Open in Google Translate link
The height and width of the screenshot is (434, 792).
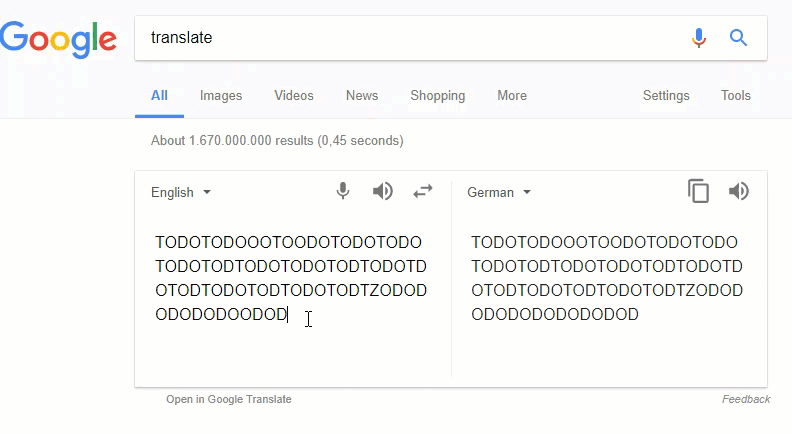pos(229,399)
